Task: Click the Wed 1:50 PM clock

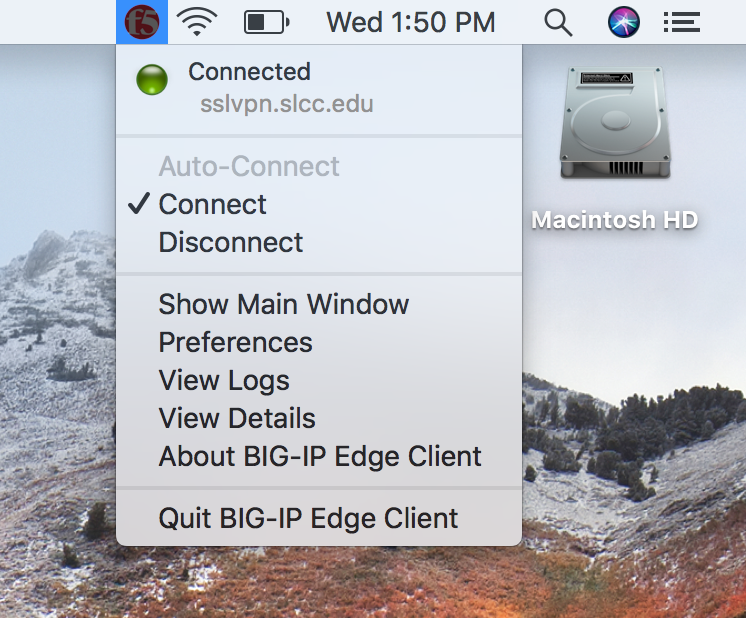Action: coord(411,22)
